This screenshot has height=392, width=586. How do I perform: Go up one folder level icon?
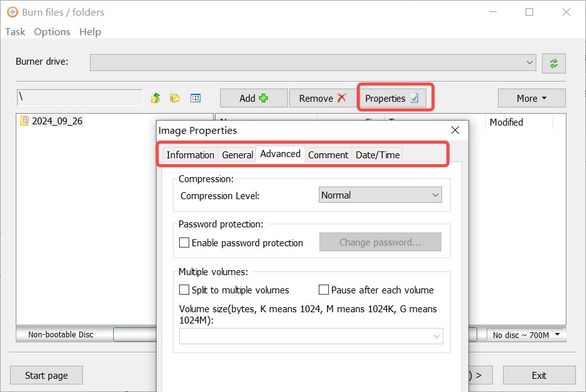click(155, 98)
